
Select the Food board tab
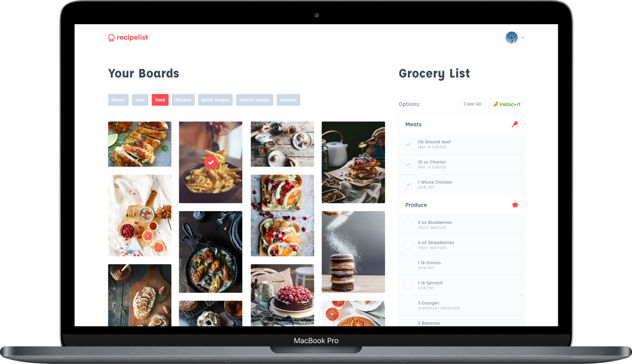[x=161, y=100]
